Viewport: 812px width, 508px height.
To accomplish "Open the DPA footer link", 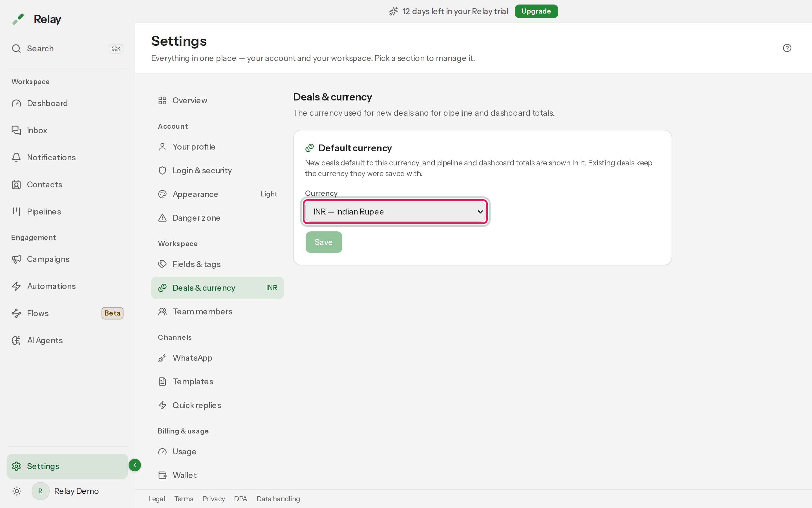I will (x=240, y=499).
